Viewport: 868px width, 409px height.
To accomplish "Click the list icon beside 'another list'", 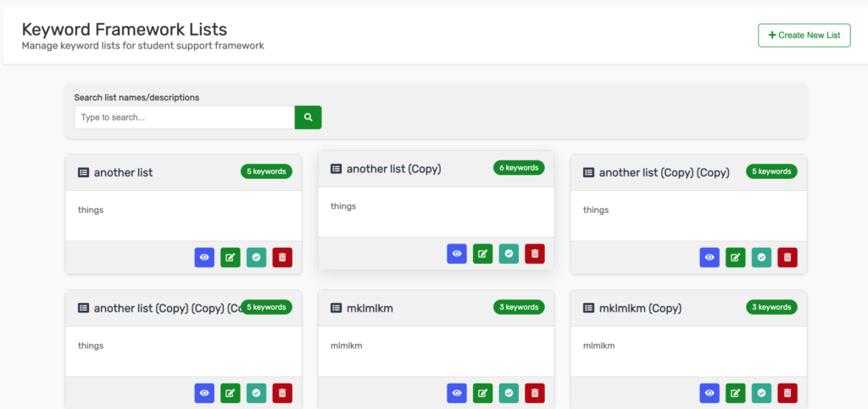I will 83,172.
